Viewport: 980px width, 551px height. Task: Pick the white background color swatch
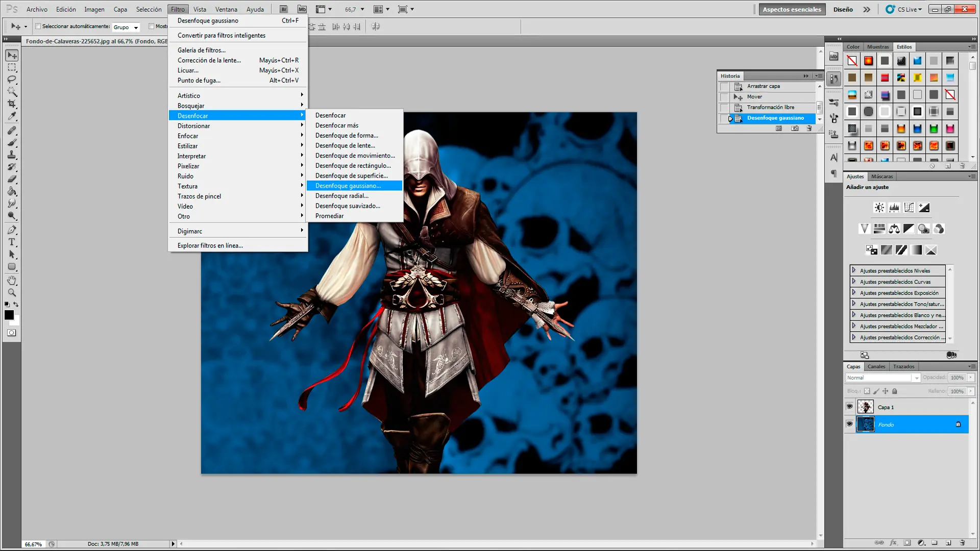(x=17, y=321)
